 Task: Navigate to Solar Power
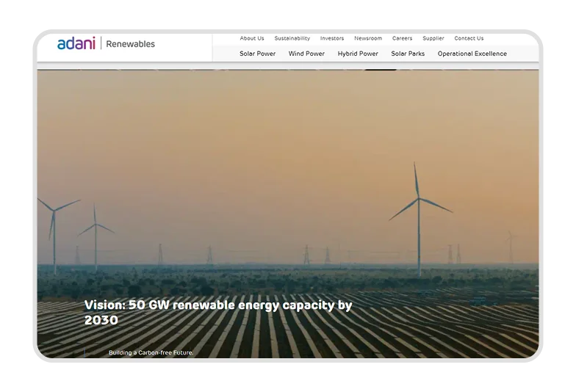(257, 54)
